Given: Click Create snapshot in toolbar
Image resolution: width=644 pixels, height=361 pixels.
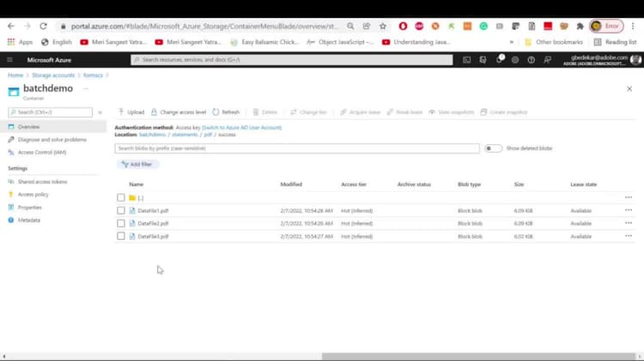Looking at the screenshot, I should click(x=503, y=112).
